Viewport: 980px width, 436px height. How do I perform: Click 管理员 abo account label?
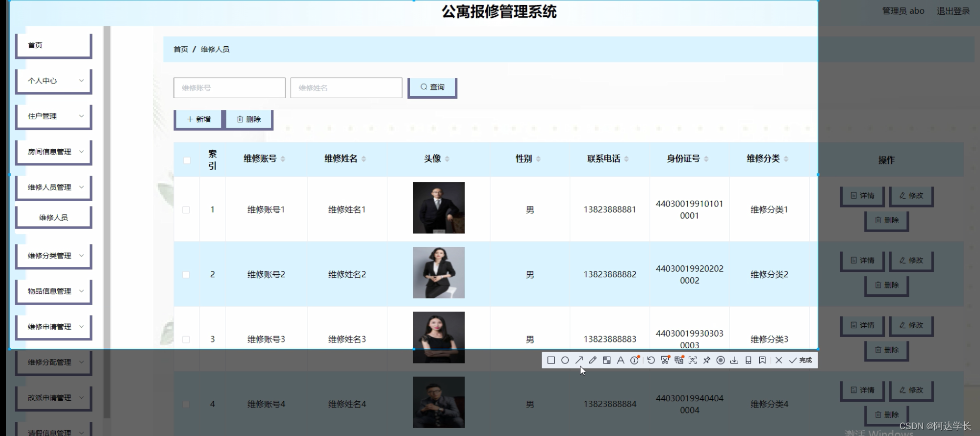[903, 11]
